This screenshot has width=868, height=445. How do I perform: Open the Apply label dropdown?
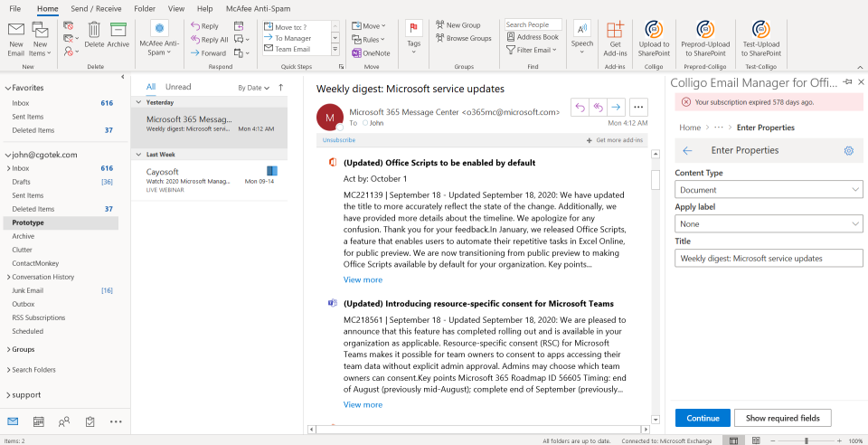[x=769, y=223]
